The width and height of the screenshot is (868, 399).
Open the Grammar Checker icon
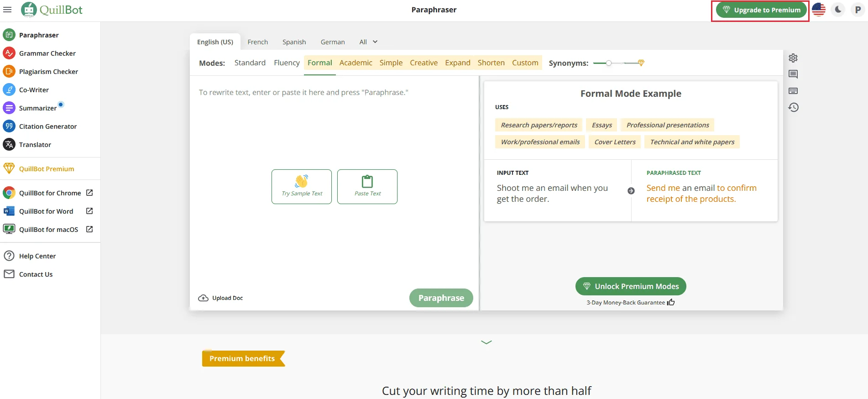click(x=9, y=53)
